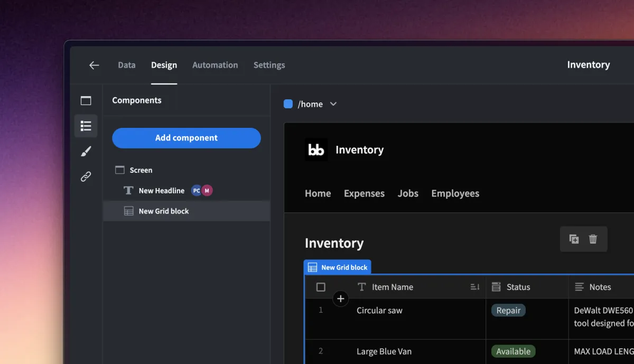Open the Home nav link

tap(318, 193)
